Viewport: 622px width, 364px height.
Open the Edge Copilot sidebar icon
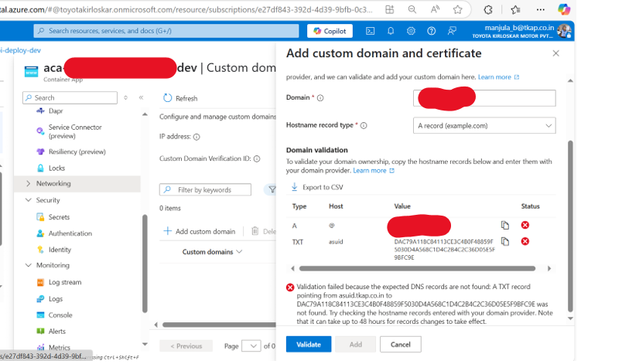click(564, 9)
